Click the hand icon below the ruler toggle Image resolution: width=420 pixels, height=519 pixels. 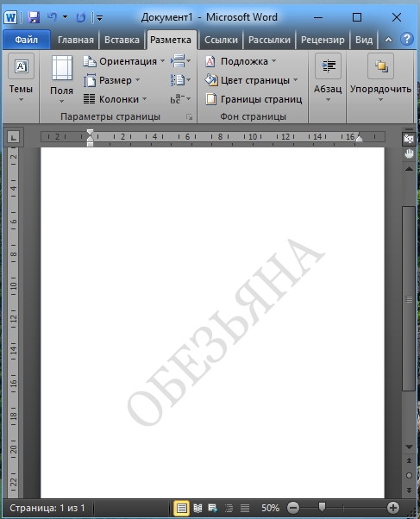pyautogui.click(x=409, y=153)
